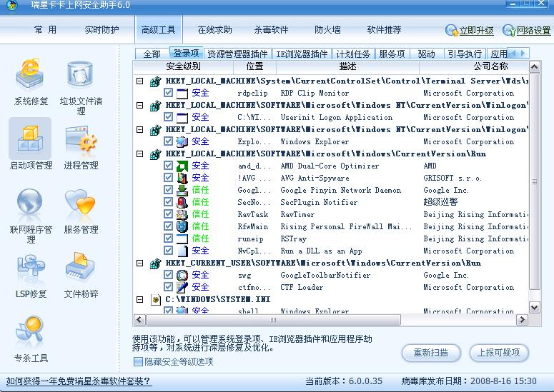Image resolution: width=554 pixels, height=392 pixels.
Task: Click the horizontal scrollbar left arrow
Action: click(139, 320)
